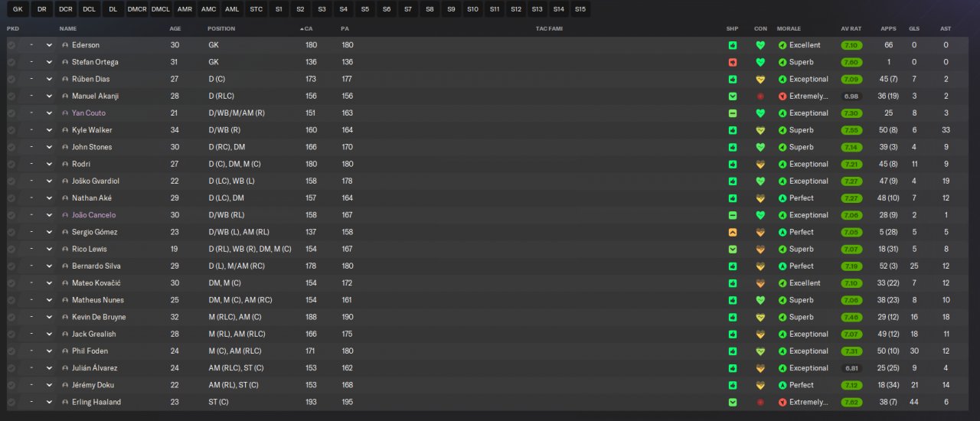
Task: Click the player info icon beside Phil Foden
Action: click(x=65, y=351)
